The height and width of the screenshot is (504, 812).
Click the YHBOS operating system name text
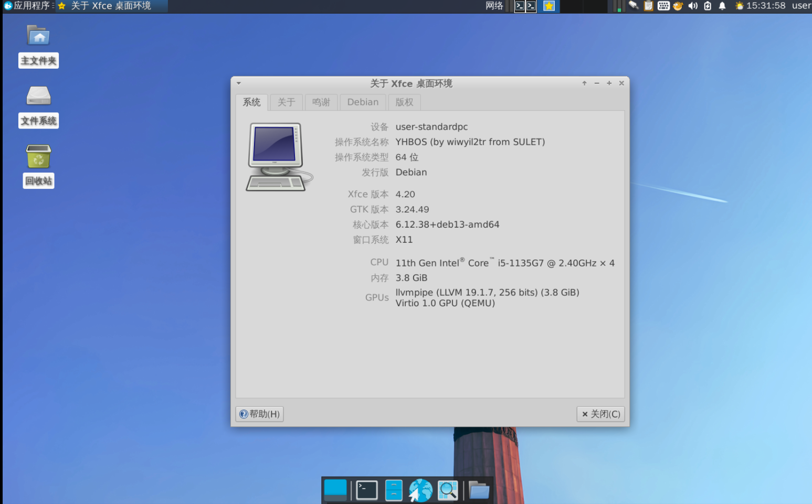coord(470,142)
